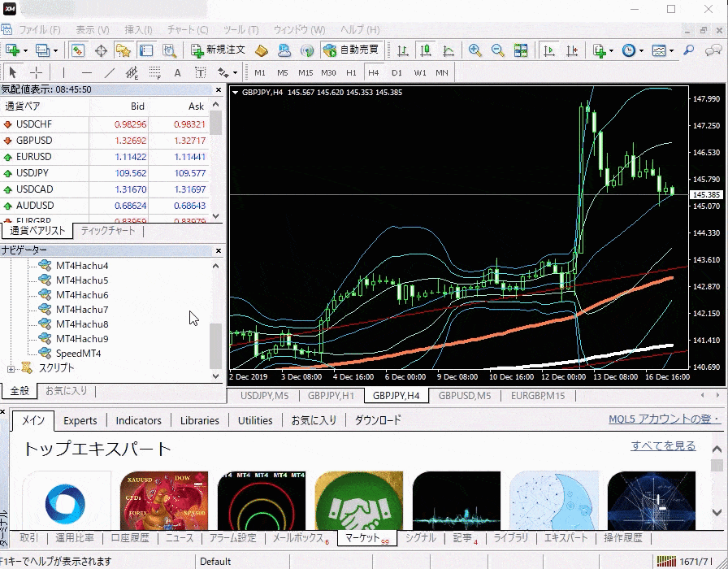Toggle the Terminal window icon

click(145, 50)
